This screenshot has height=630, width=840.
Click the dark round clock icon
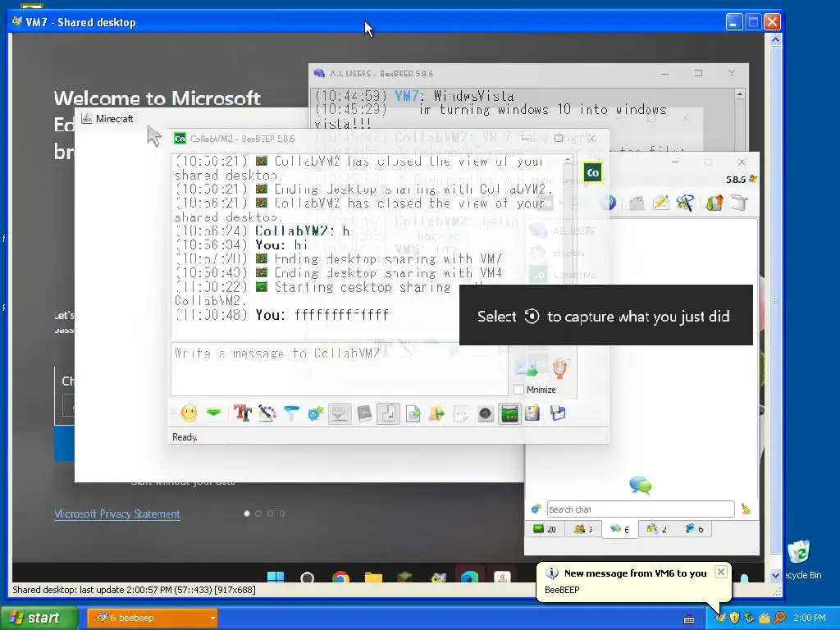coord(486,413)
